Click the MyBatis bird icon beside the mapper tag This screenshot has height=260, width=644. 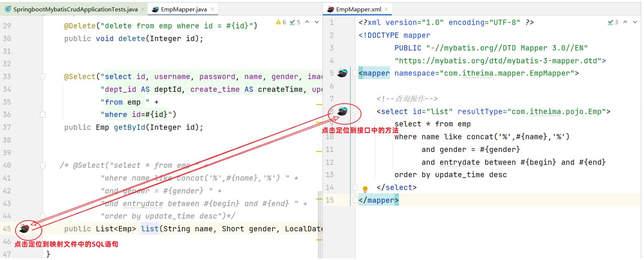tap(343, 73)
